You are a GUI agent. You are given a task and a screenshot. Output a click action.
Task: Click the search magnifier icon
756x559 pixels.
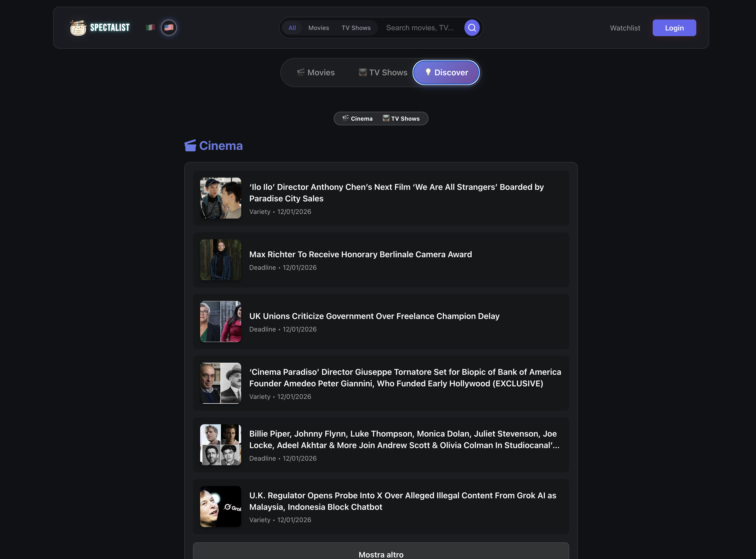point(472,27)
